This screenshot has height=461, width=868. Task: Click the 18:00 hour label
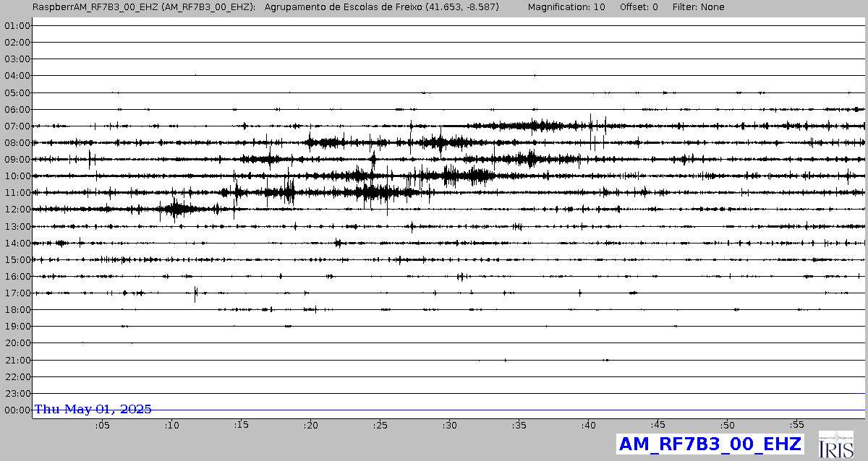click(17, 309)
